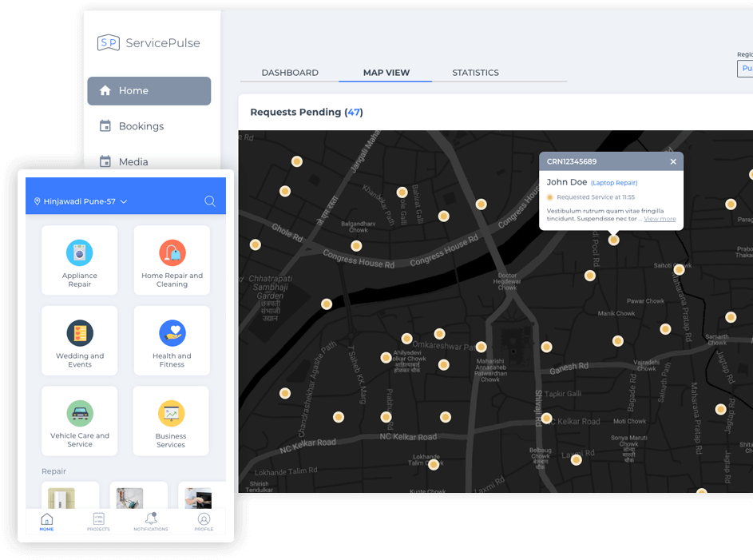The height and width of the screenshot is (560, 753).
Task: Click the search icon in mobile header
Action: click(210, 201)
